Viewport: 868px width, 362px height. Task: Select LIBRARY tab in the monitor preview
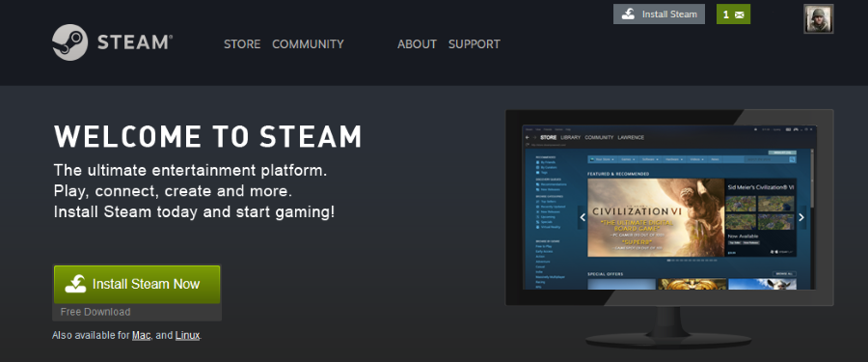tap(571, 137)
